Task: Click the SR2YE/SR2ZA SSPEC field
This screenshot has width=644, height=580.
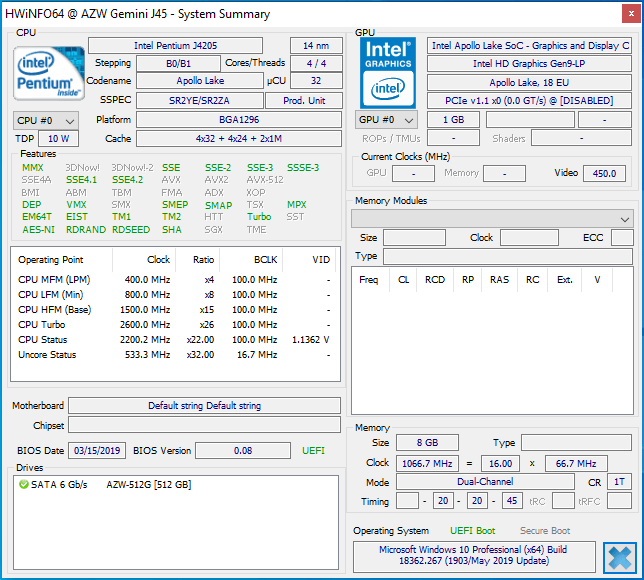Action: [x=200, y=101]
